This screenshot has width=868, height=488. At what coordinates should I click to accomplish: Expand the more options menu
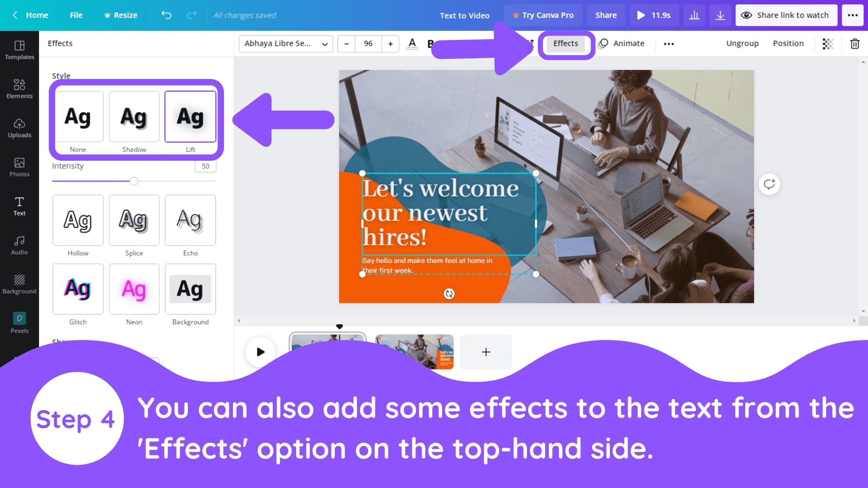pyautogui.click(x=669, y=43)
